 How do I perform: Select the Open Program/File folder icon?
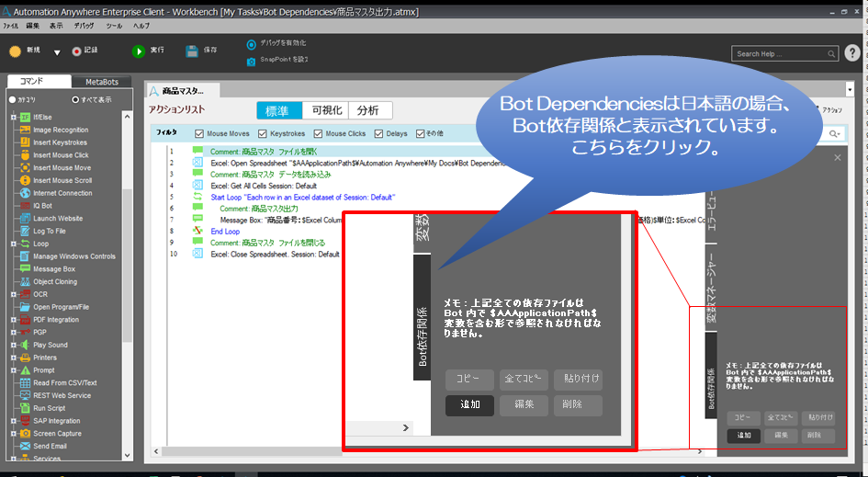point(25,307)
